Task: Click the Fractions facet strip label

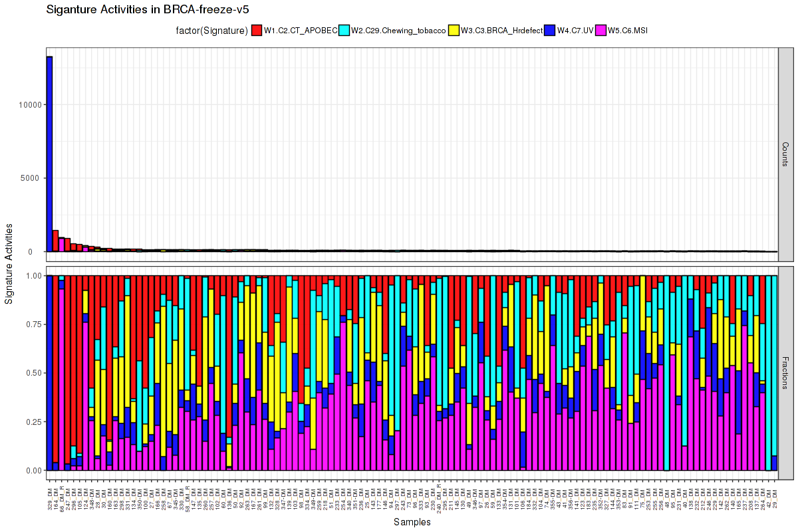Action: (x=785, y=372)
